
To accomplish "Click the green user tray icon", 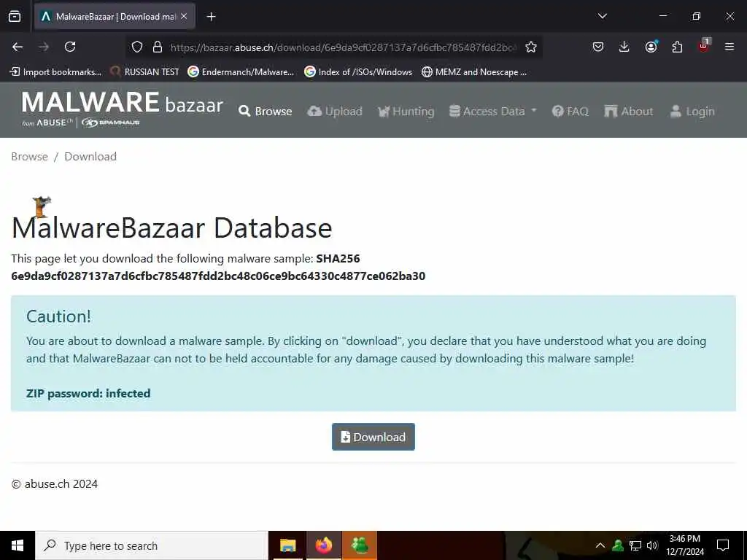I will (x=617, y=545).
